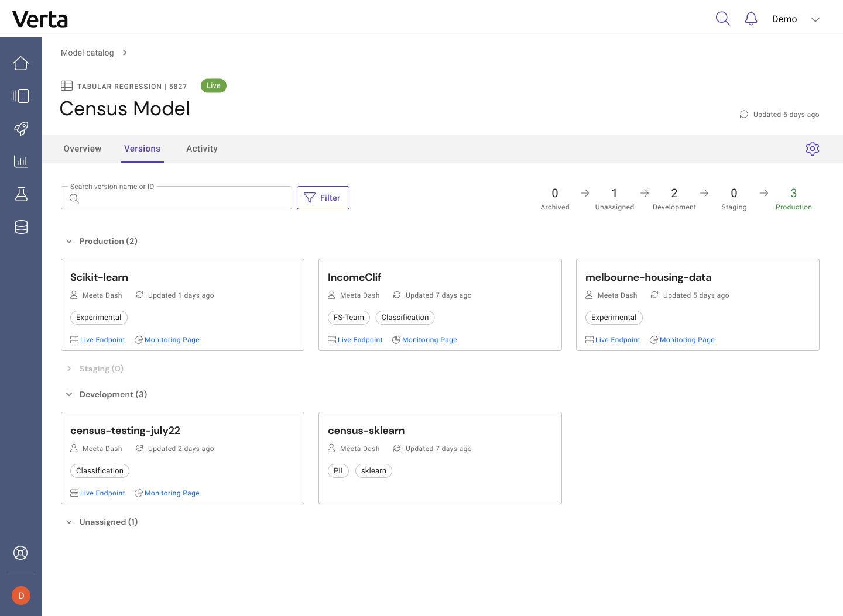Click the Experimental tag on Scikit-learn
Viewport: 843px width, 616px height.
click(99, 318)
